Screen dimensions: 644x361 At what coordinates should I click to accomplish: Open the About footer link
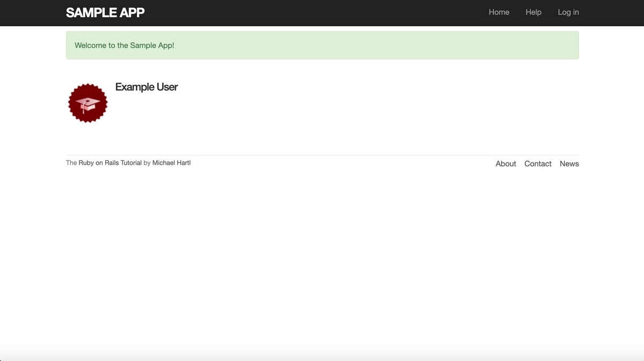[x=506, y=164]
